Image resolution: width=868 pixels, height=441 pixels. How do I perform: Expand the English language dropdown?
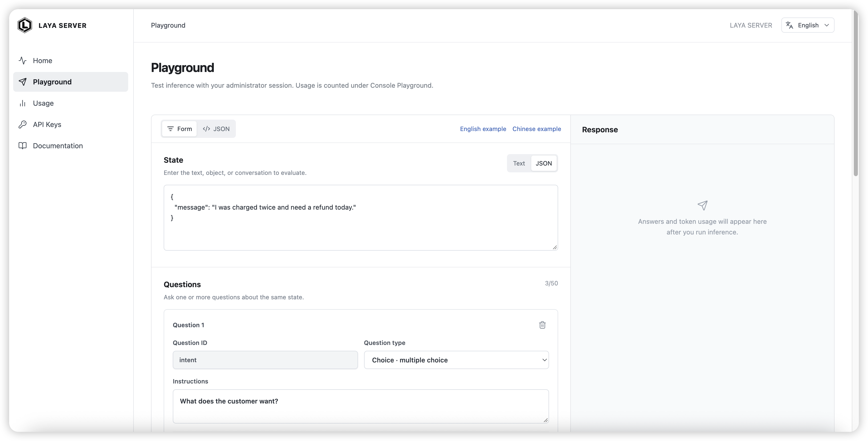point(808,25)
